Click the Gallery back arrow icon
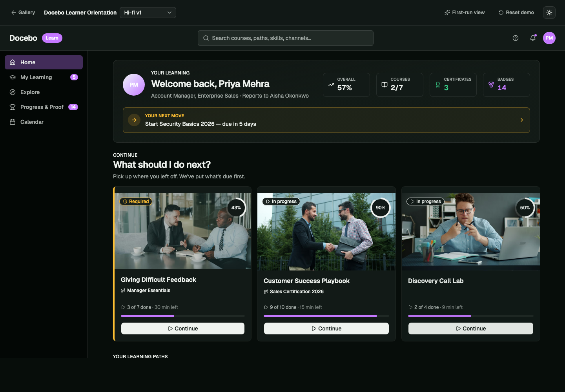 tap(14, 13)
